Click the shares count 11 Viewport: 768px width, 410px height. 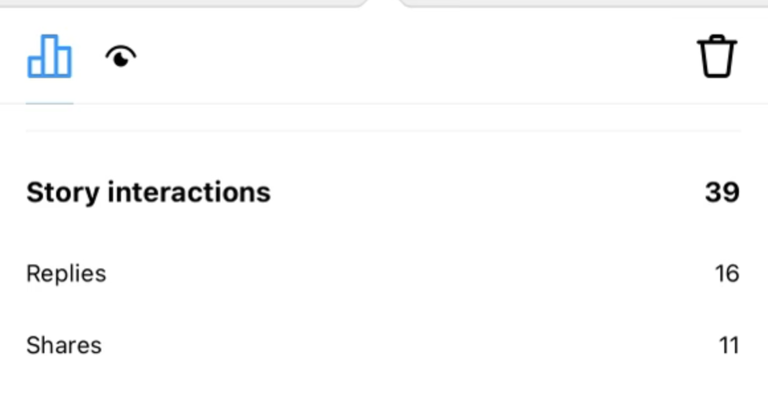728,346
